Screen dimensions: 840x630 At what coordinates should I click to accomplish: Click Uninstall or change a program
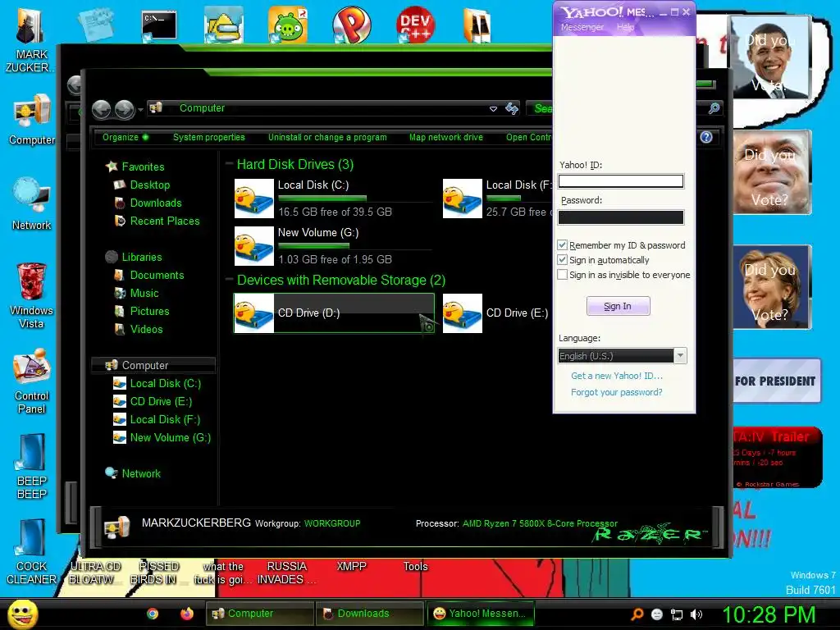(327, 137)
